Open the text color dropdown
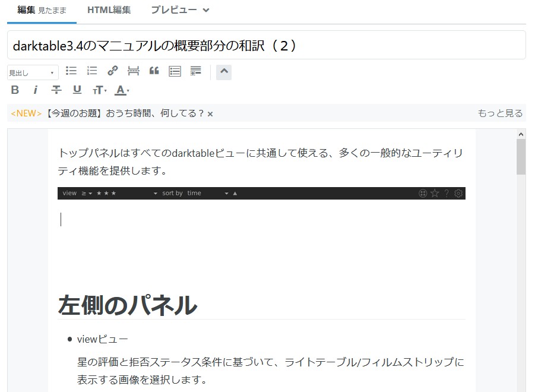Screen dimensions: 535x392 tap(122, 90)
